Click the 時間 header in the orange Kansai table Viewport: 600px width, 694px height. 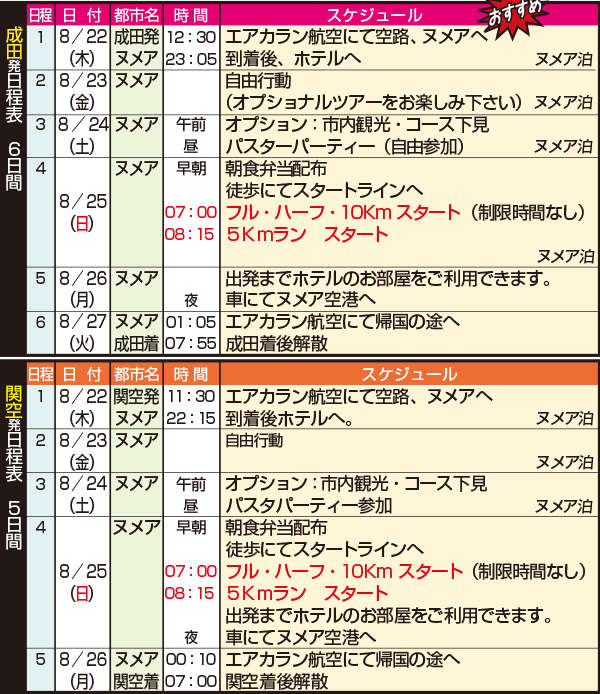pyautogui.click(x=191, y=374)
